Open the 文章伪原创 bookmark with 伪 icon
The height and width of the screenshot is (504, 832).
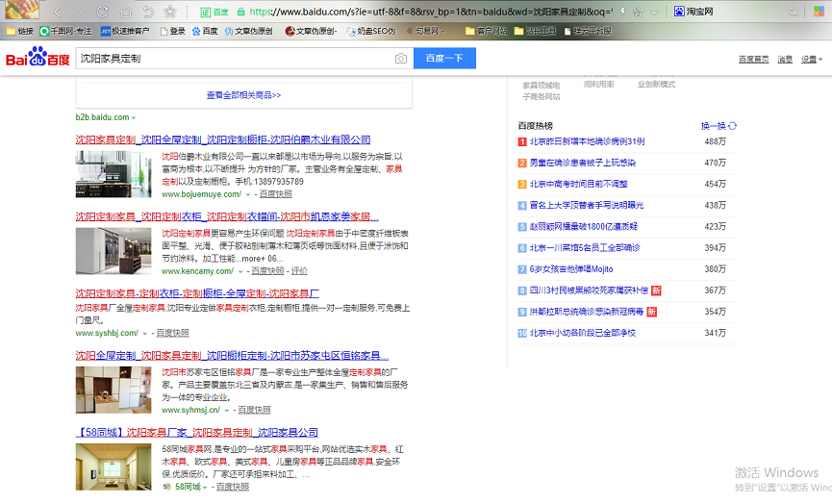click(248, 31)
